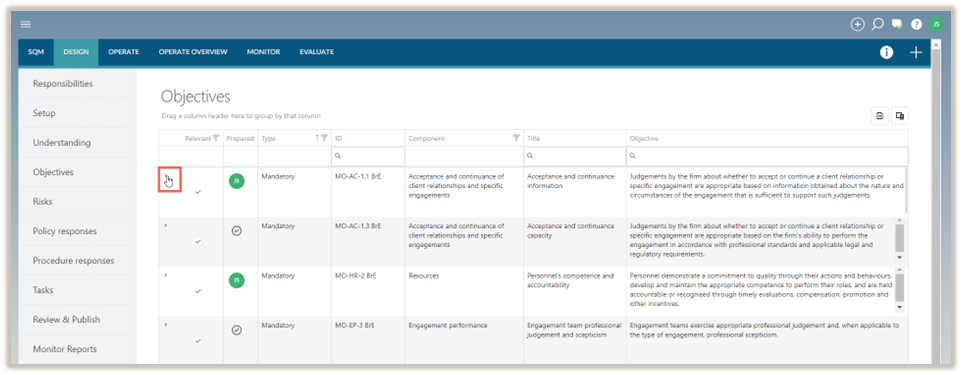Click the print/export icon above the table

click(x=880, y=115)
